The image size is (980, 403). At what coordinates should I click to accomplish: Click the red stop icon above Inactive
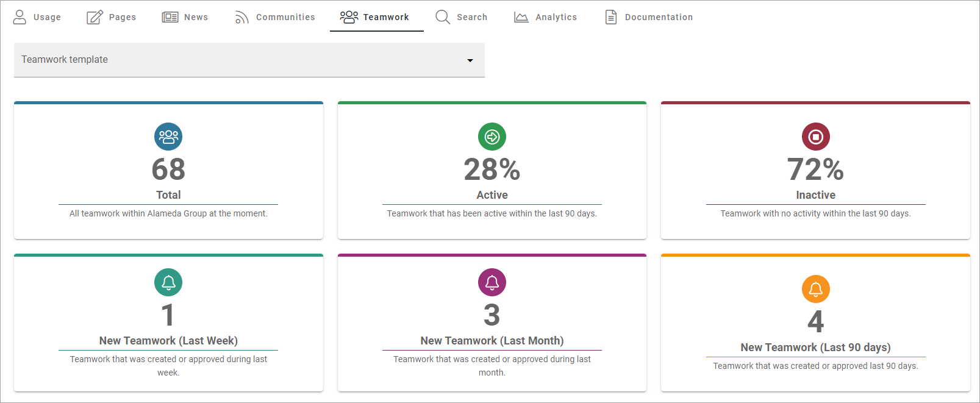(x=816, y=137)
